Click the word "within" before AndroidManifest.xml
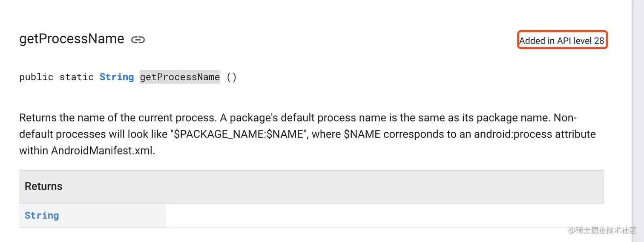644x242 pixels. coord(34,151)
